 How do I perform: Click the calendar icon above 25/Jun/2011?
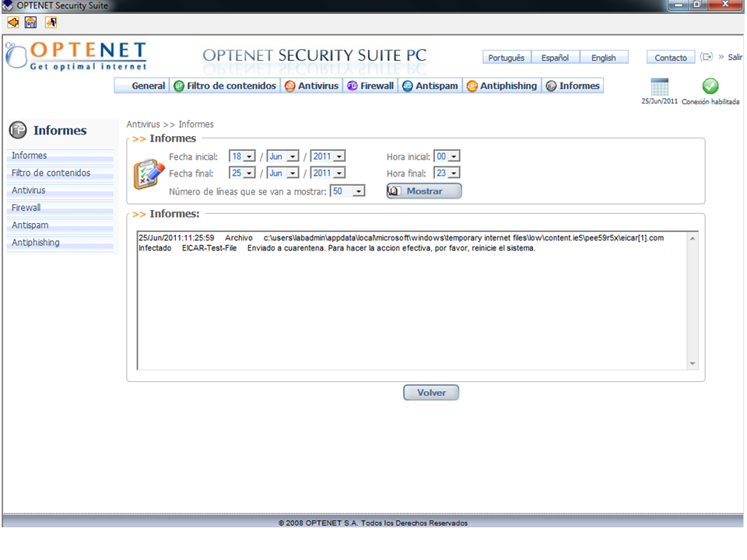click(x=659, y=87)
